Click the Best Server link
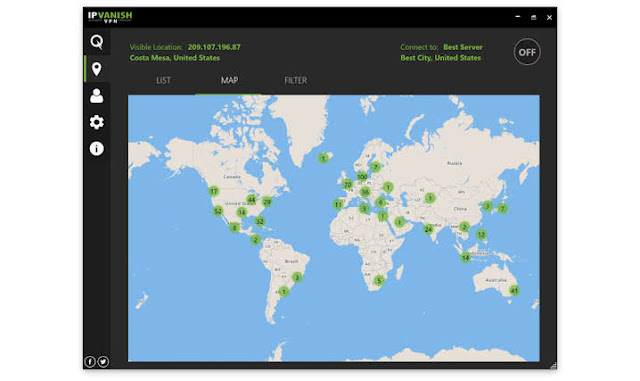The image size is (640, 381). pyautogui.click(x=463, y=47)
